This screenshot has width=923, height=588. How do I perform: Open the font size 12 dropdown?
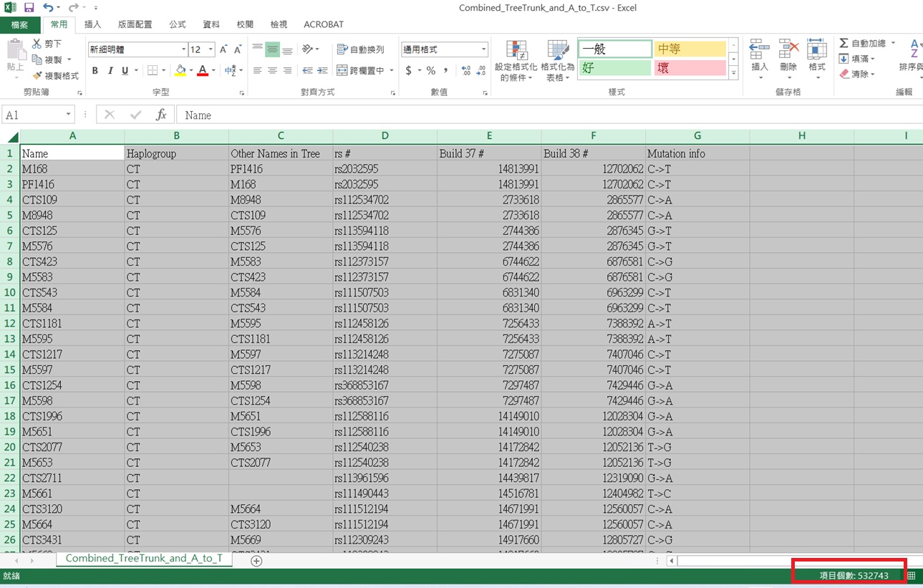point(211,49)
